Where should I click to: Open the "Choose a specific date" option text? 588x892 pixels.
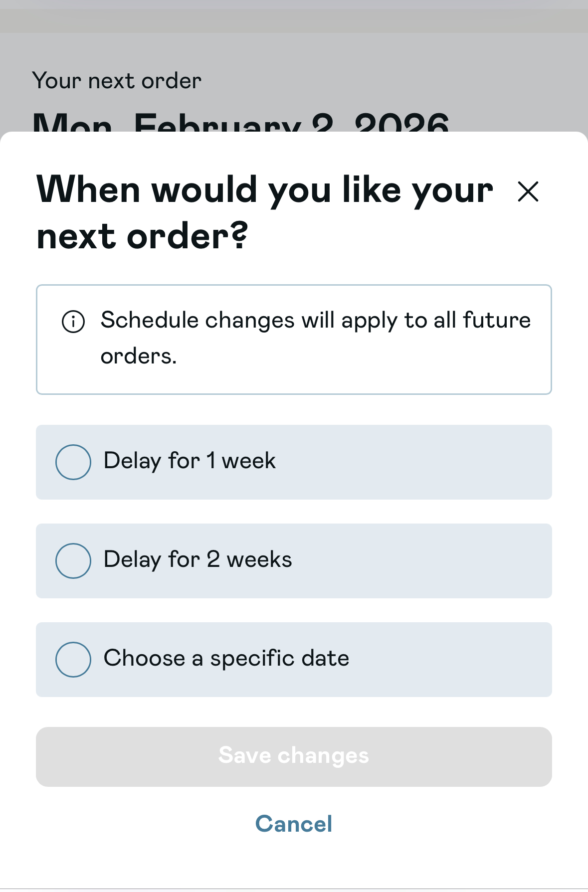point(226,659)
